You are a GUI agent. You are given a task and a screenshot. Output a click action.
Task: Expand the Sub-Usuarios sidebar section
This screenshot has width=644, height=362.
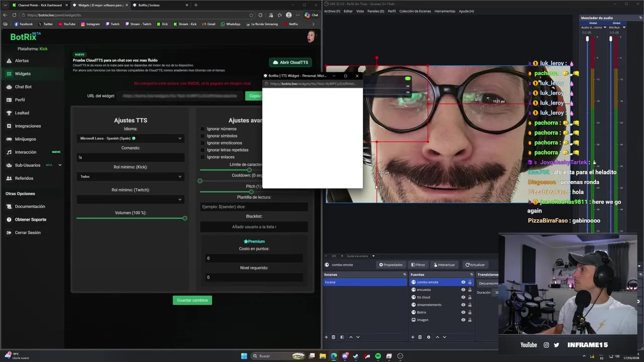pos(60,165)
